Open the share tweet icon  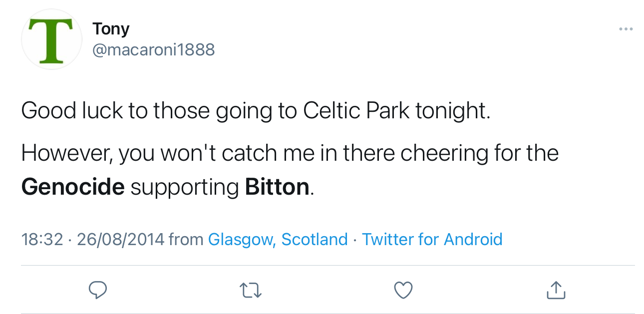[556, 290]
